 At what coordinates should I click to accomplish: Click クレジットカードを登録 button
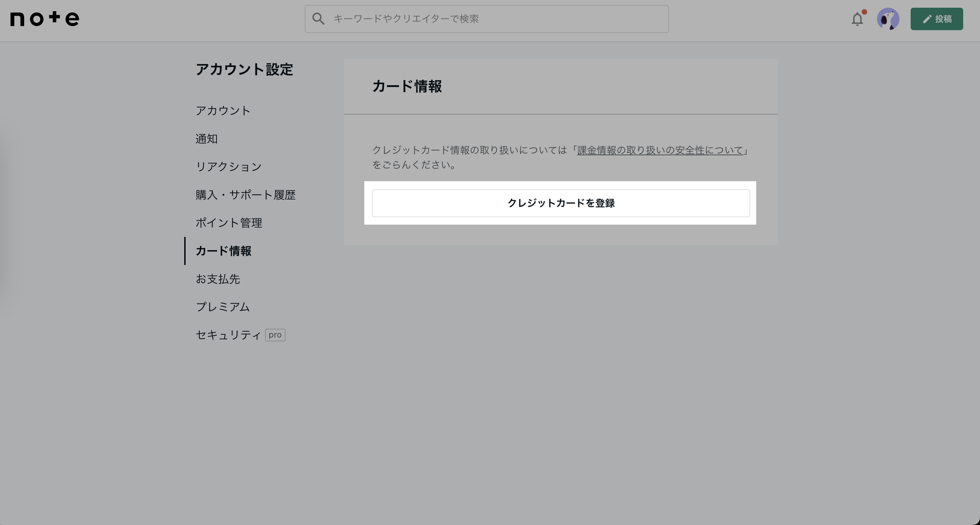[561, 203]
